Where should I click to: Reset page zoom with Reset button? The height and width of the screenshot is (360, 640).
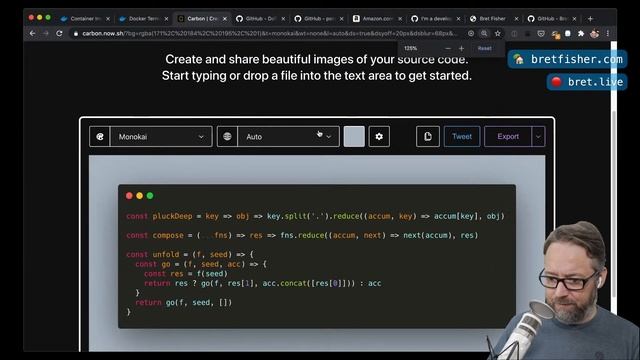(484, 49)
